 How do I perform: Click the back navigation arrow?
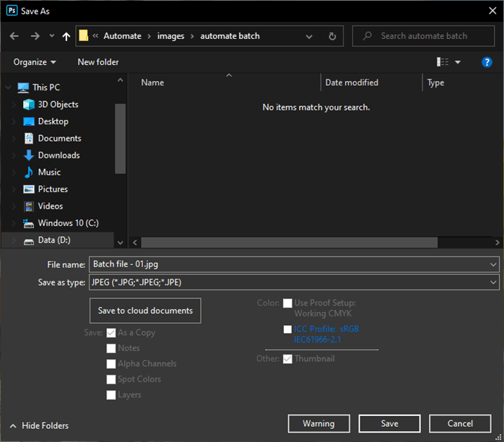pyautogui.click(x=14, y=36)
